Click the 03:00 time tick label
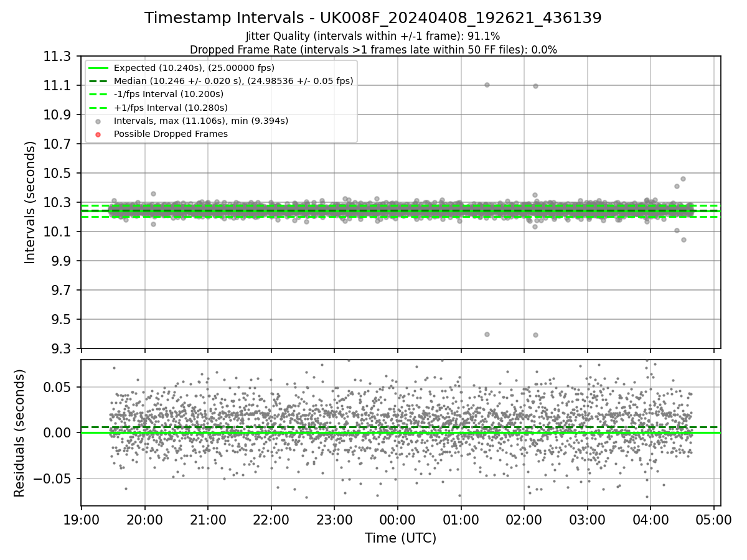 587,519
